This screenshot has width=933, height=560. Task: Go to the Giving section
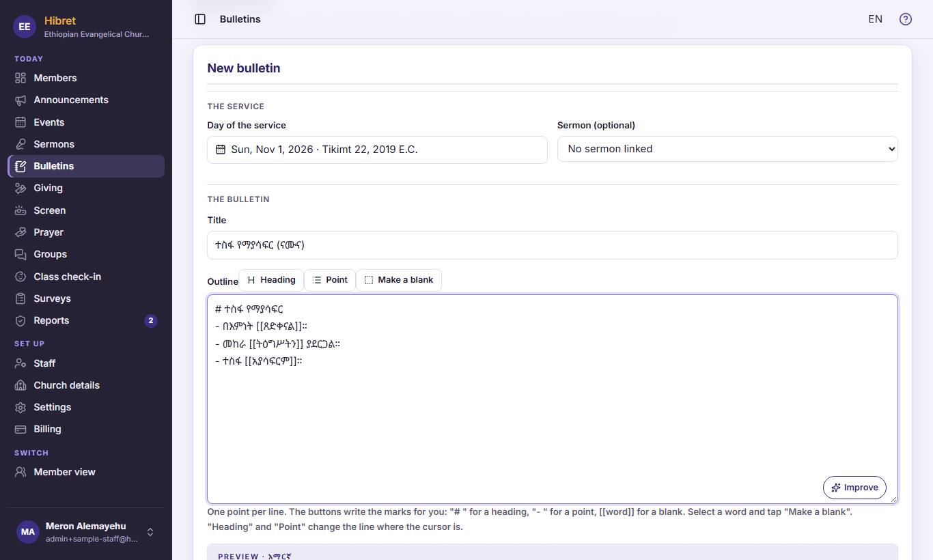tap(86, 188)
